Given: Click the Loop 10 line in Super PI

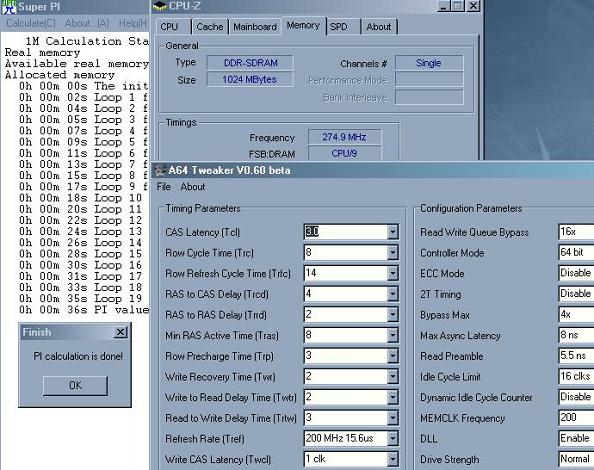Looking at the screenshot, I should (x=81, y=198).
